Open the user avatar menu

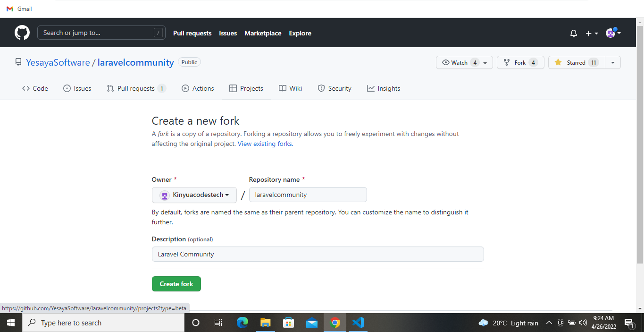pyautogui.click(x=613, y=33)
